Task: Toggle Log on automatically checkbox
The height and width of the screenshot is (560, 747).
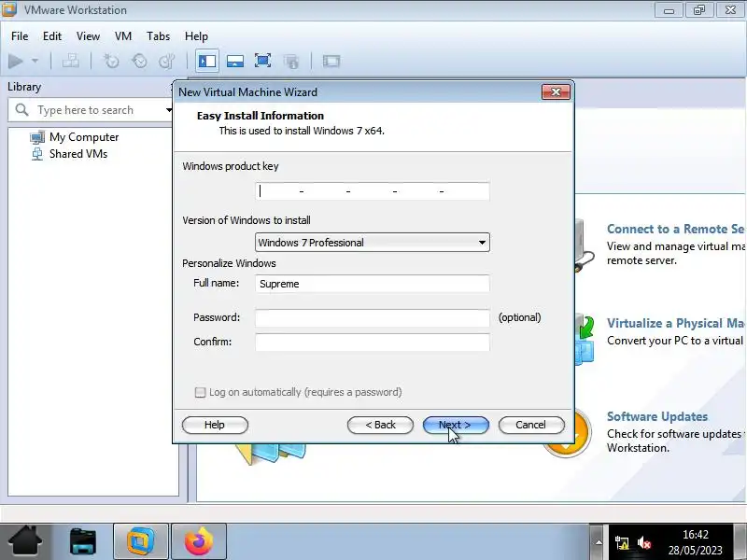Action: [x=200, y=392]
